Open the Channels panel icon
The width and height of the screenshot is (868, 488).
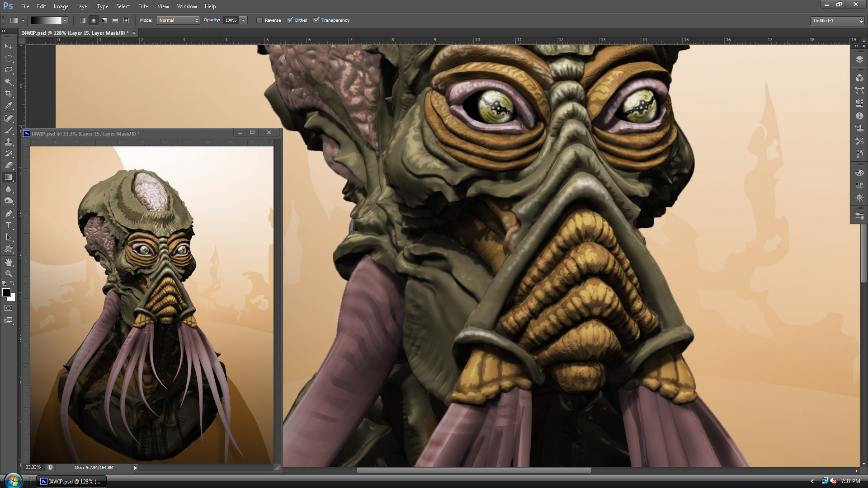tap(859, 78)
